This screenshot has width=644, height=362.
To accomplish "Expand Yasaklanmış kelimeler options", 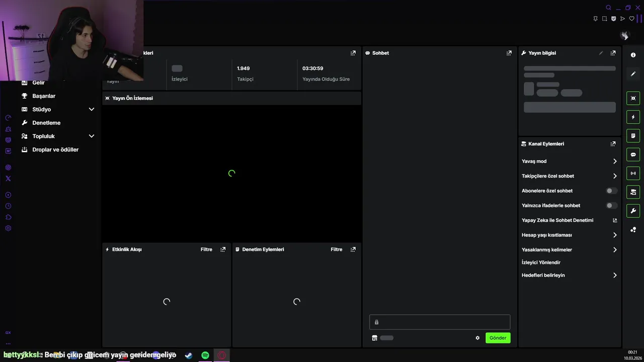I will pos(615,250).
